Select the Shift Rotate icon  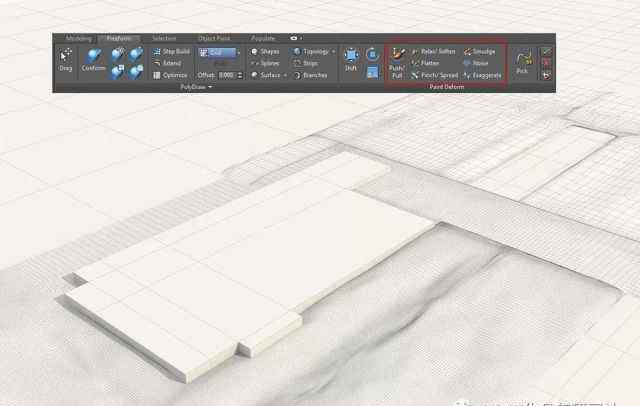pos(372,54)
